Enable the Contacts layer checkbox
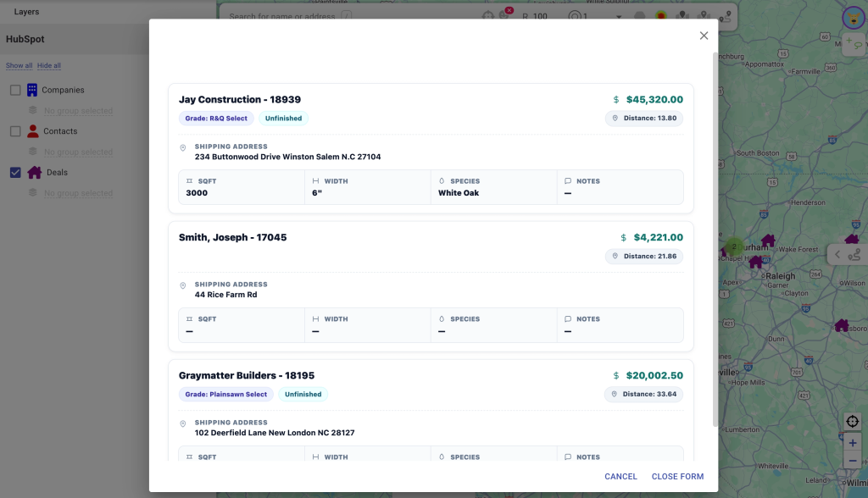 point(15,131)
